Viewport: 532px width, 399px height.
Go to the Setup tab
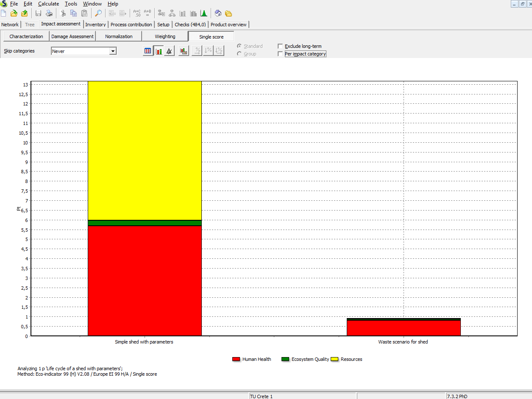click(x=163, y=25)
